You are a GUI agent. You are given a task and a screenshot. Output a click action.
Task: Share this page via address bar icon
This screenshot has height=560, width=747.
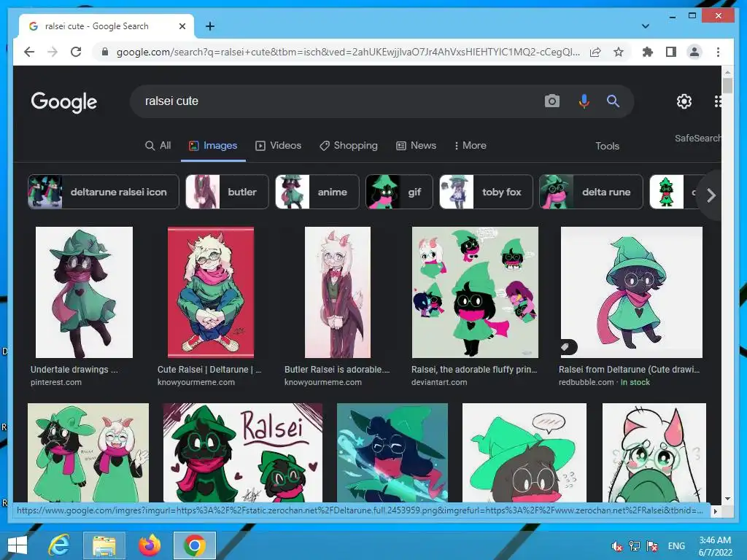(x=595, y=52)
